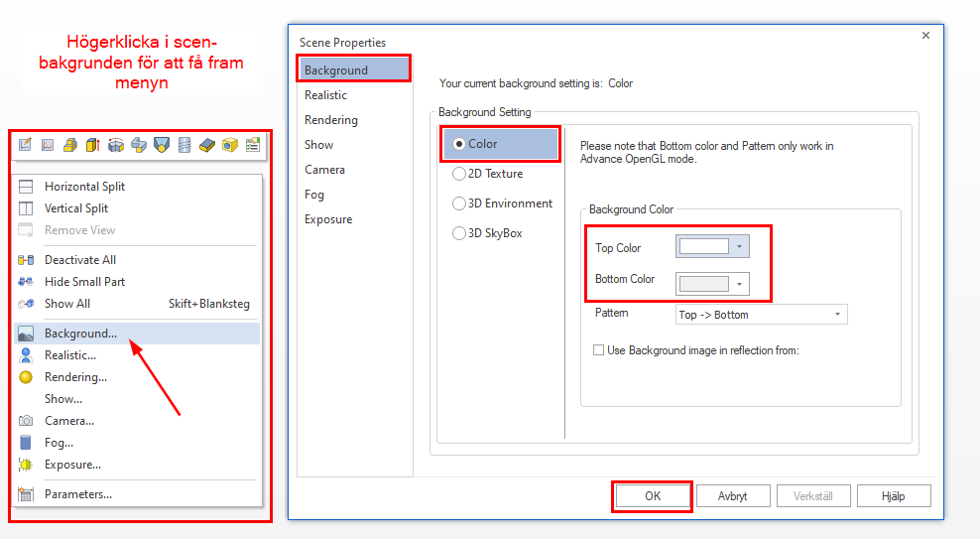Click the Hide Small Part icon
Screen dimensions: 980x539
click(x=26, y=282)
